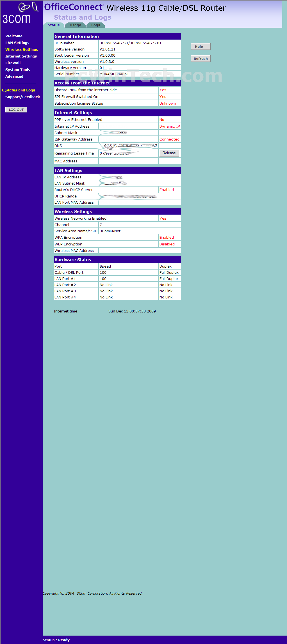This screenshot has height=644, width=287.
Task: Click the Hardware Status section header
Action: tap(117, 260)
